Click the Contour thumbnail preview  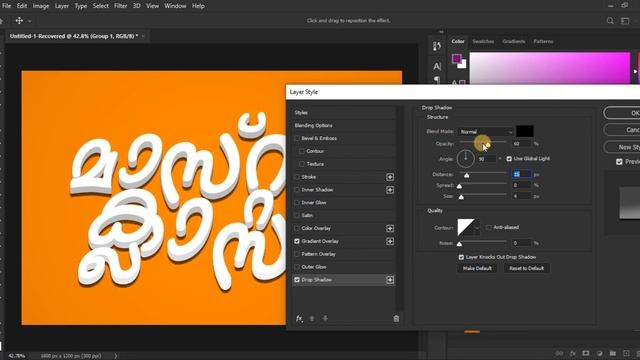[466, 227]
